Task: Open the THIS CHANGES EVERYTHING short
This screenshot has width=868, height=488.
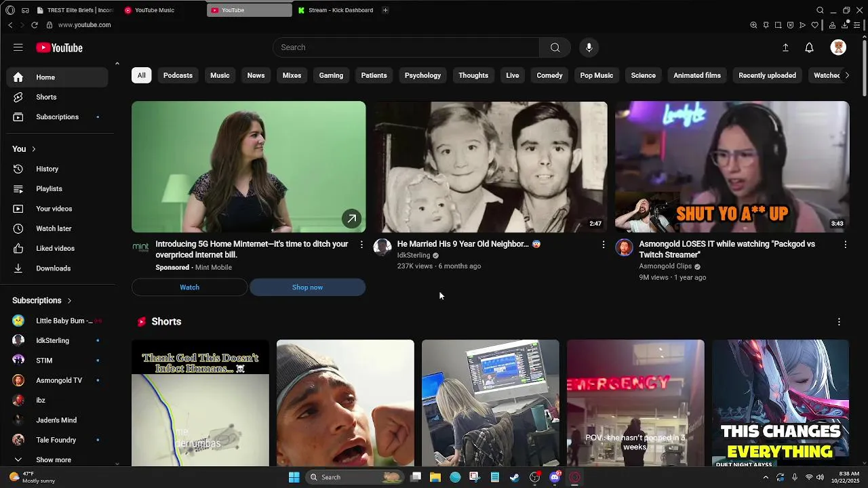Action: [x=781, y=403]
